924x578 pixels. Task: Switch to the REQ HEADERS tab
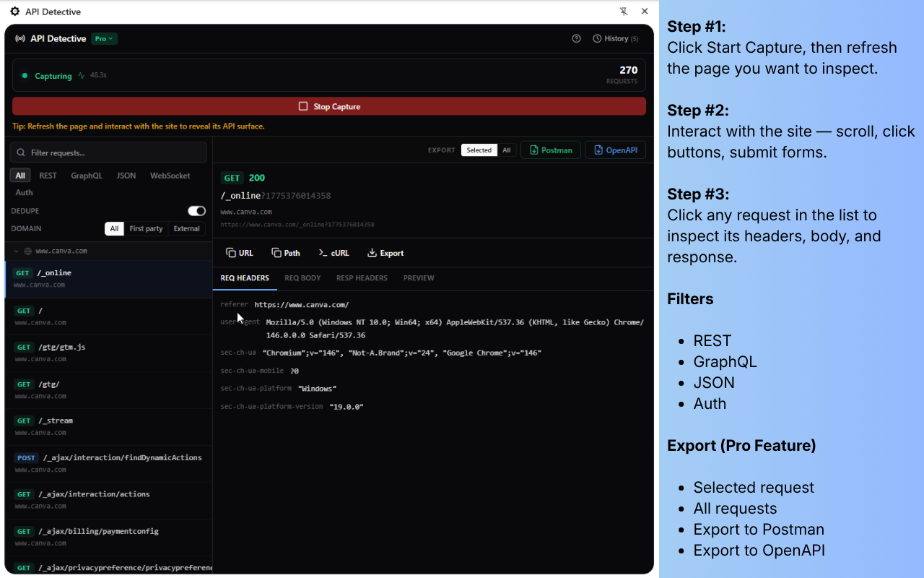pos(245,278)
